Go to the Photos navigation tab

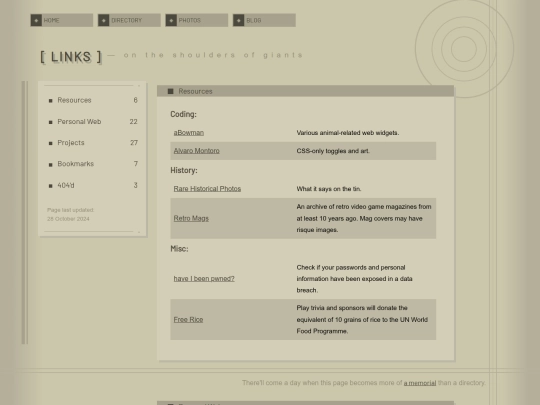click(197, 20)
